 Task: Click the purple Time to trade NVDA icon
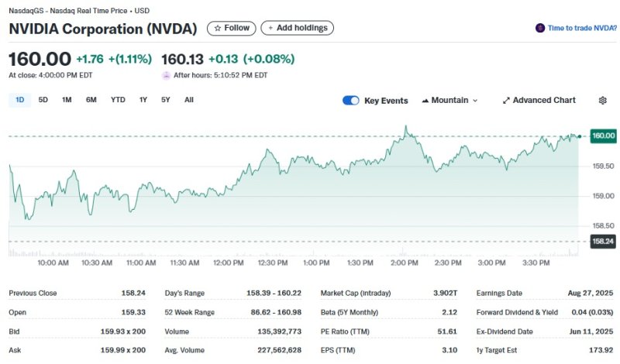(x=539, y=28)
